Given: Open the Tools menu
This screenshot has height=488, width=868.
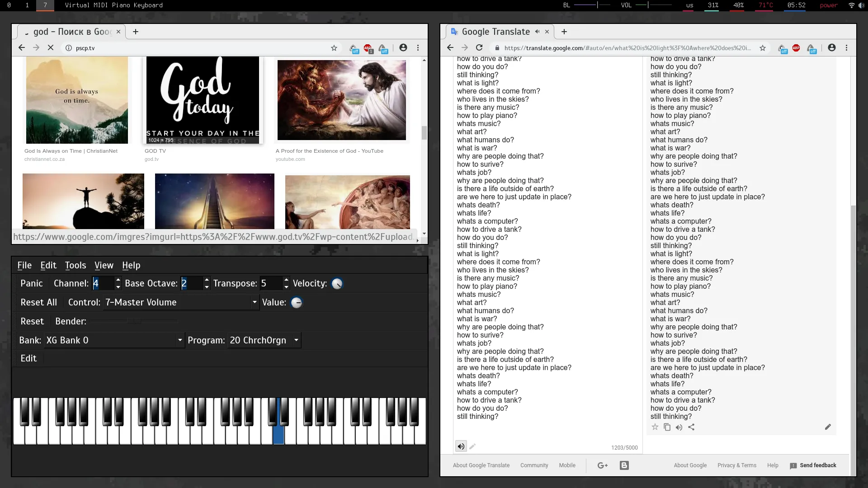Looking at the screenshot, I should point(75,265).
